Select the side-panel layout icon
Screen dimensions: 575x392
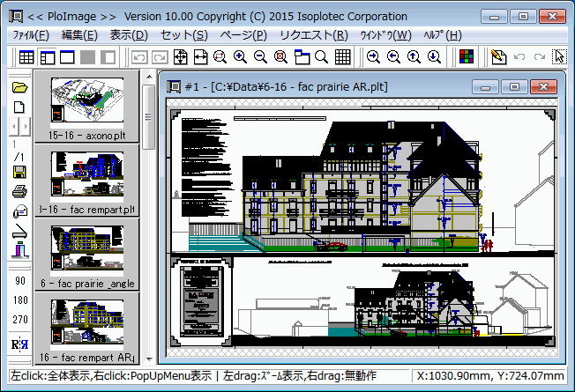pyautogui.click(x=48, y=57)
